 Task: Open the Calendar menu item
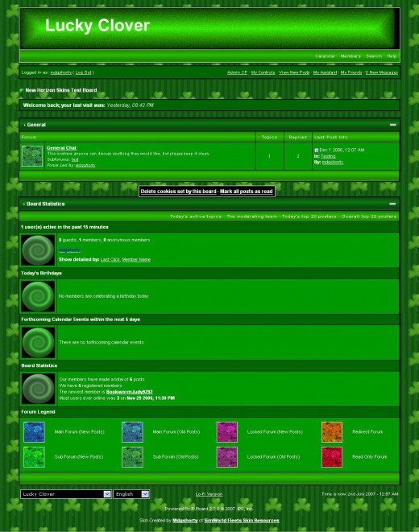pyautogui.click(x=325, y=56)
